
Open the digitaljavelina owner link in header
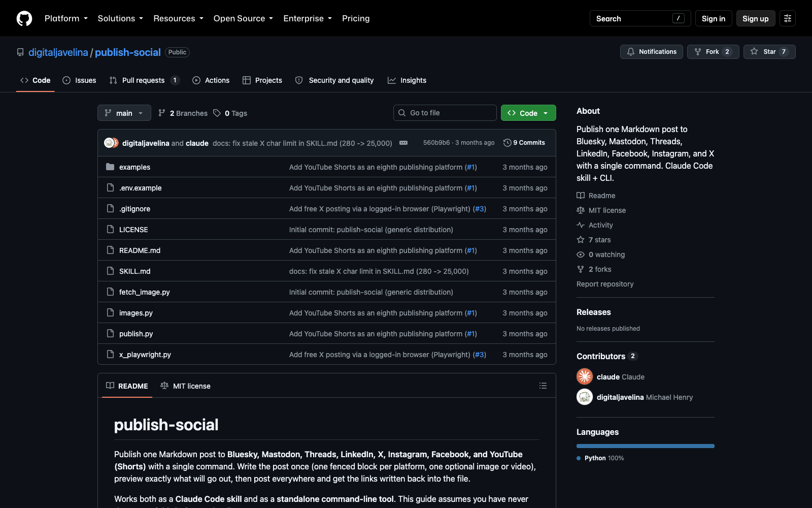[x=58, y=52]
